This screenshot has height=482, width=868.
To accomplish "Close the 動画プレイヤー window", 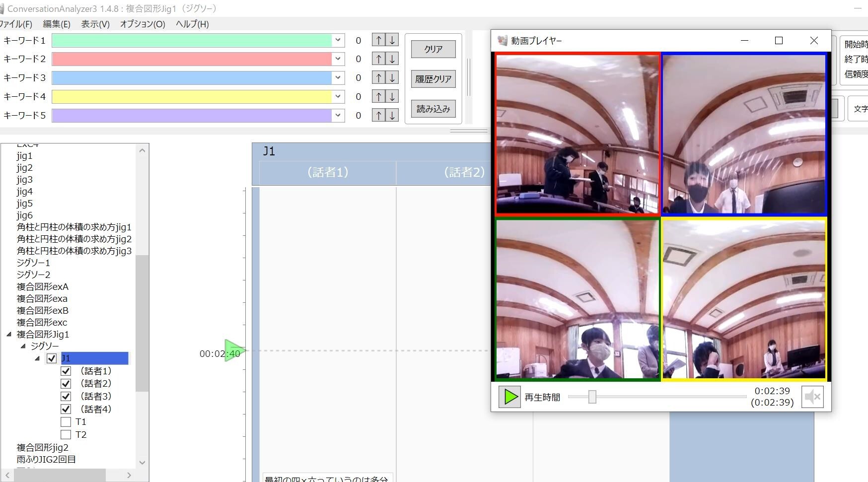I will click(814, 41).
